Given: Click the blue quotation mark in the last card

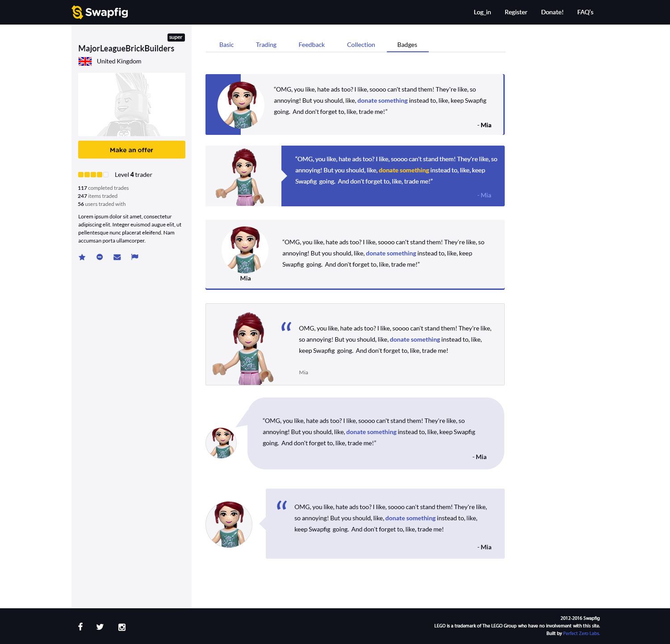Looking at the screenshot, I should [x=282, y=505].
